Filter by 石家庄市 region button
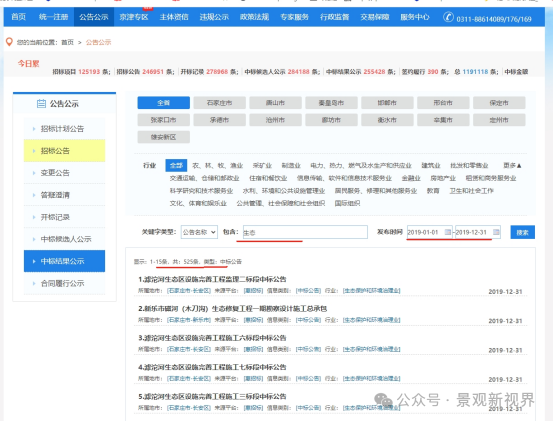 click(x=219, y=103)
